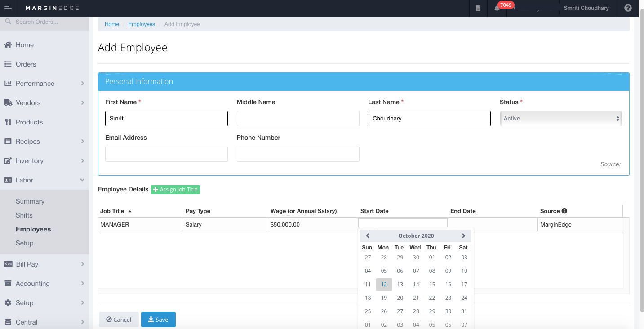Viewport: 644px width, 329px height.
Task: Open Orders in the sidebar
Action: [x=26, y=64]
